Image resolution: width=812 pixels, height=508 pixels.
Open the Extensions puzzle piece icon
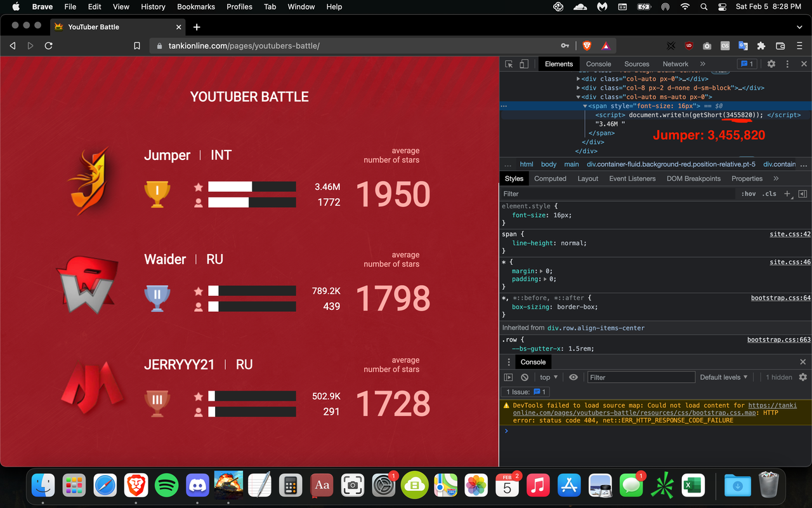pos(761,46)
